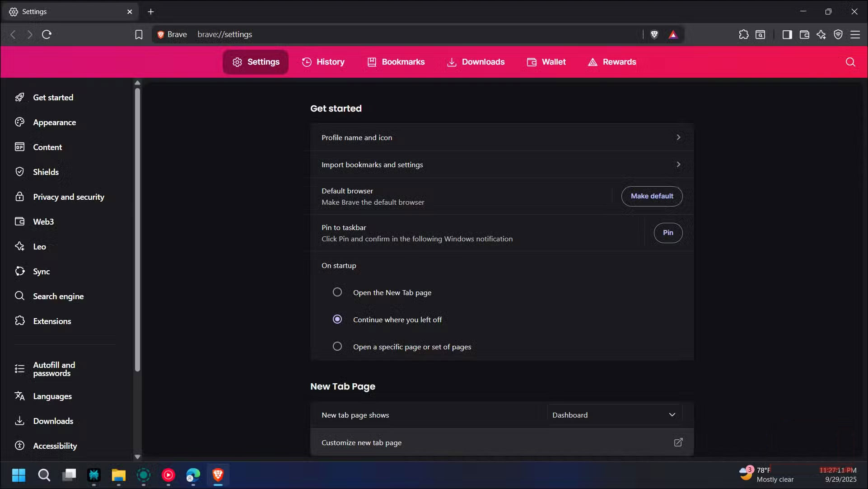Toggle the Sidebar icon in the toolbar
Viewport: 868px width, 489px height.
click(787, 34)
